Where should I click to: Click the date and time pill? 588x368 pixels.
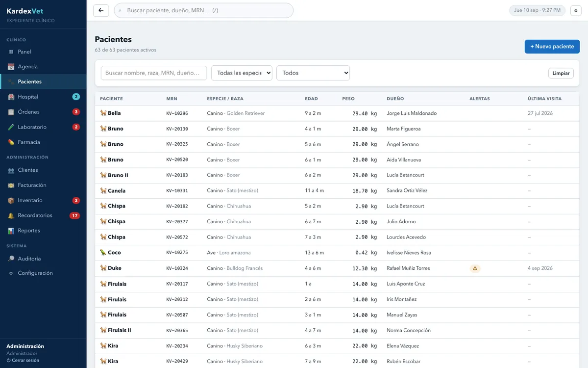tap(538, 10)
